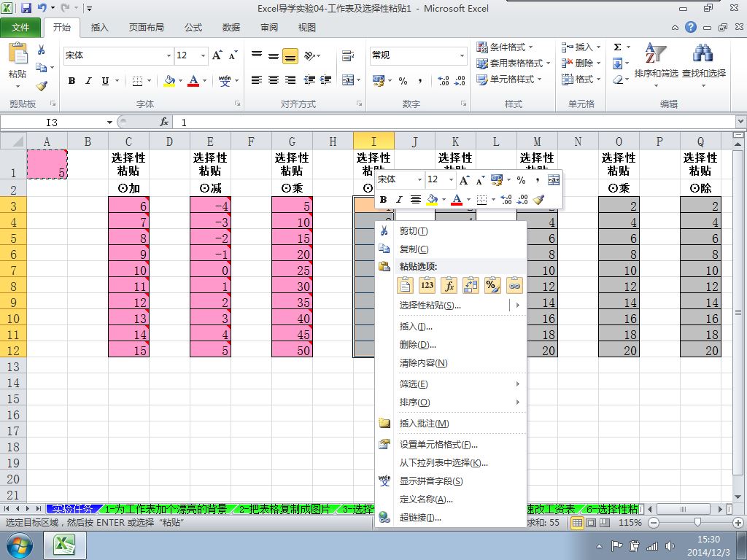Viewport: 747px width, 560px height.
Task: Click Decrease Font Size in ribbon
Action: 233,55
